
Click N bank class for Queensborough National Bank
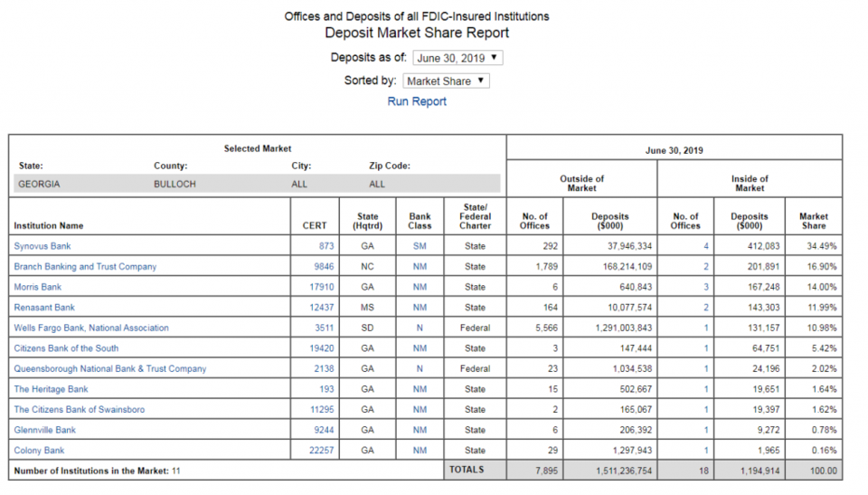pyautogui.click(x=420, y=368)
